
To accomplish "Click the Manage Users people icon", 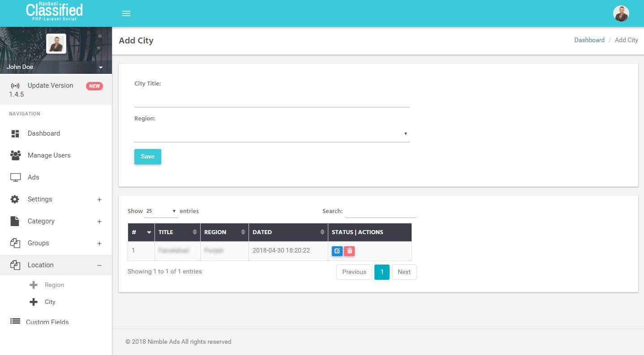I will click(15, 155).
